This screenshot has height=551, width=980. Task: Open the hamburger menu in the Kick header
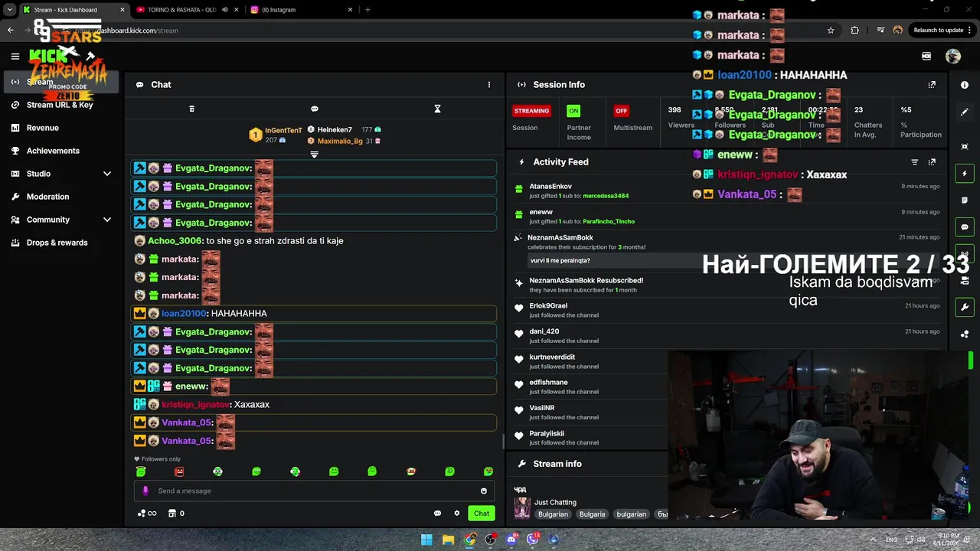point(15,56)
